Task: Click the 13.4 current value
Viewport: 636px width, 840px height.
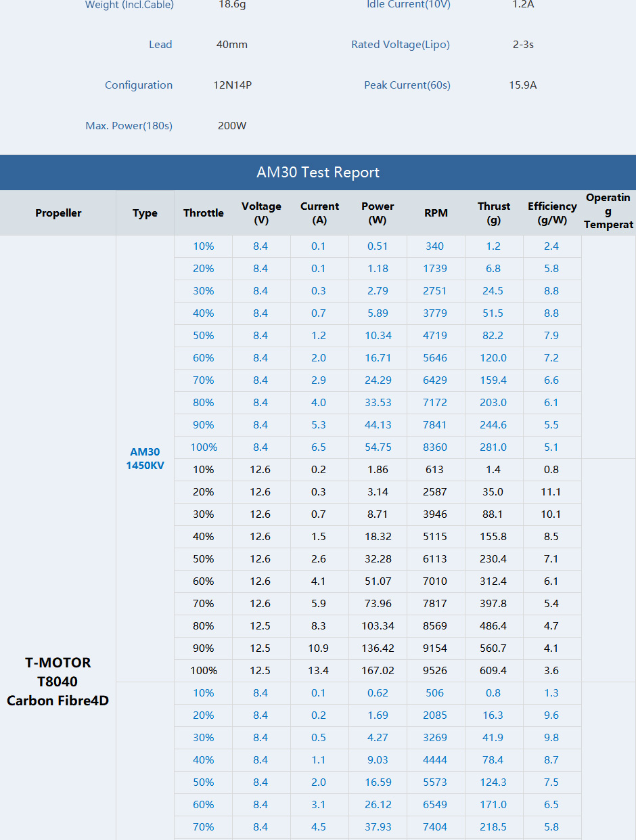Action: click(x=319, y=671)
